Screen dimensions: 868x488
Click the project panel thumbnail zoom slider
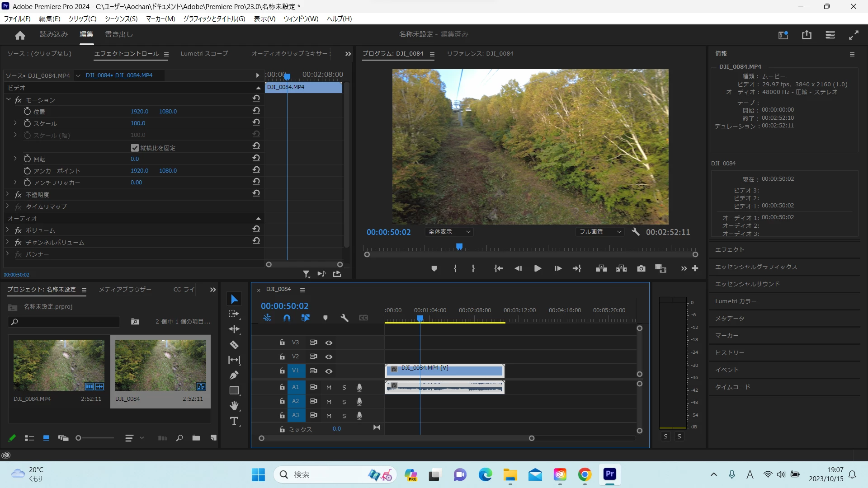point(79,438)
